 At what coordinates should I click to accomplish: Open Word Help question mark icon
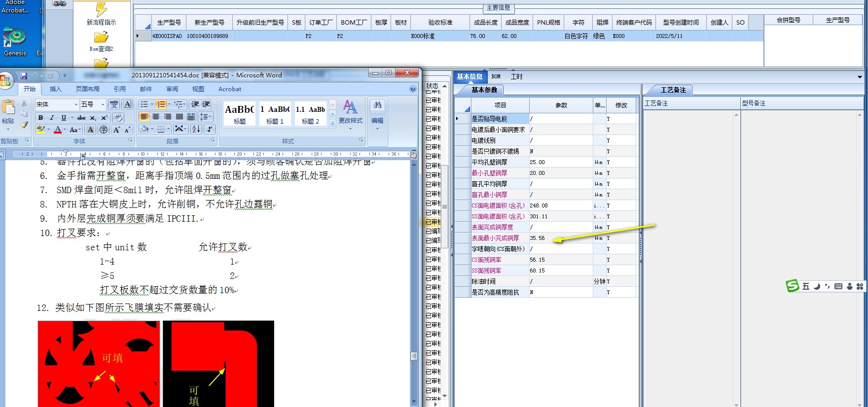[413, 89]
